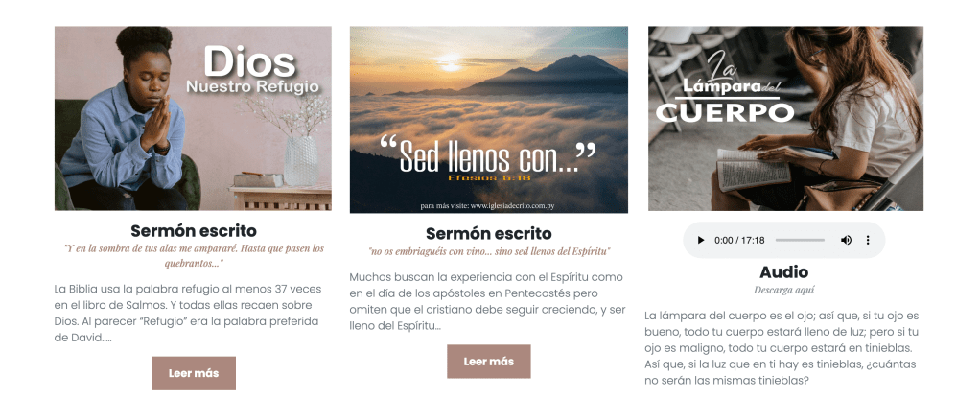Image resolution: width=980 pixels, height=399 pixels.
Task: Open the La Lámpara del Cuerpo image
Action: pyautogui.click(x=785, y=118)
